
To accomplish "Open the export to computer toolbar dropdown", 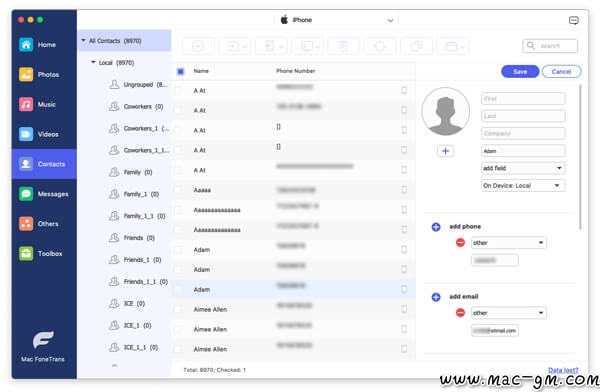I will pos(307,46).
